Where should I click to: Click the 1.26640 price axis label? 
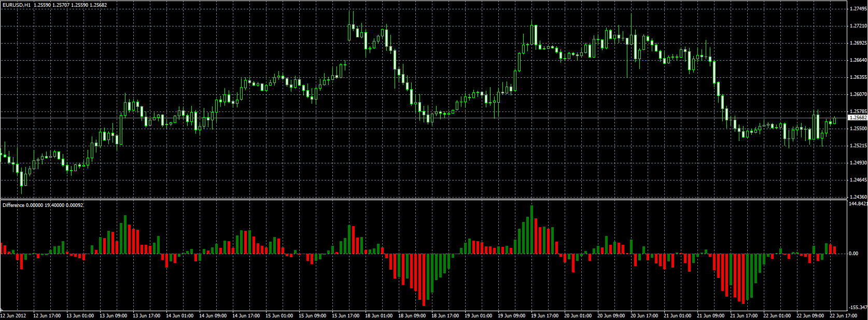[x=859, y=60]
